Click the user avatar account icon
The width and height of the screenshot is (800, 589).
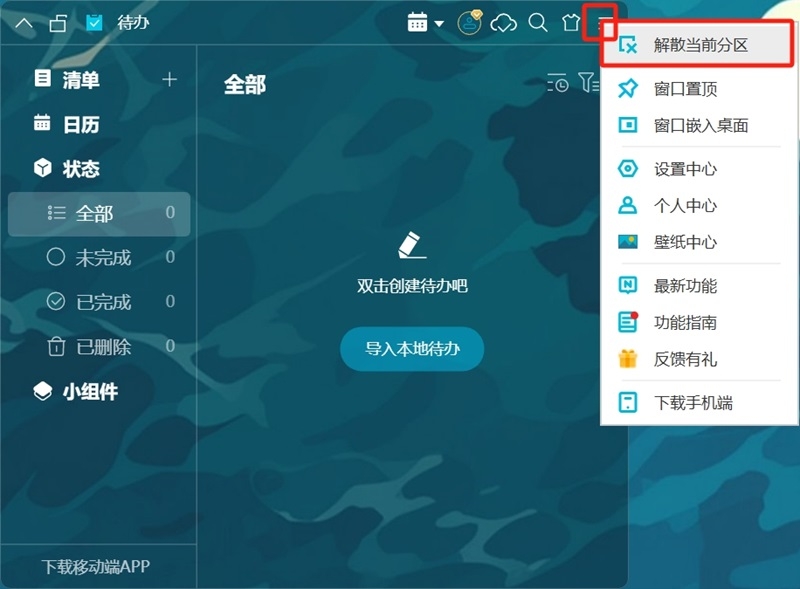click(x=468, y=24)
